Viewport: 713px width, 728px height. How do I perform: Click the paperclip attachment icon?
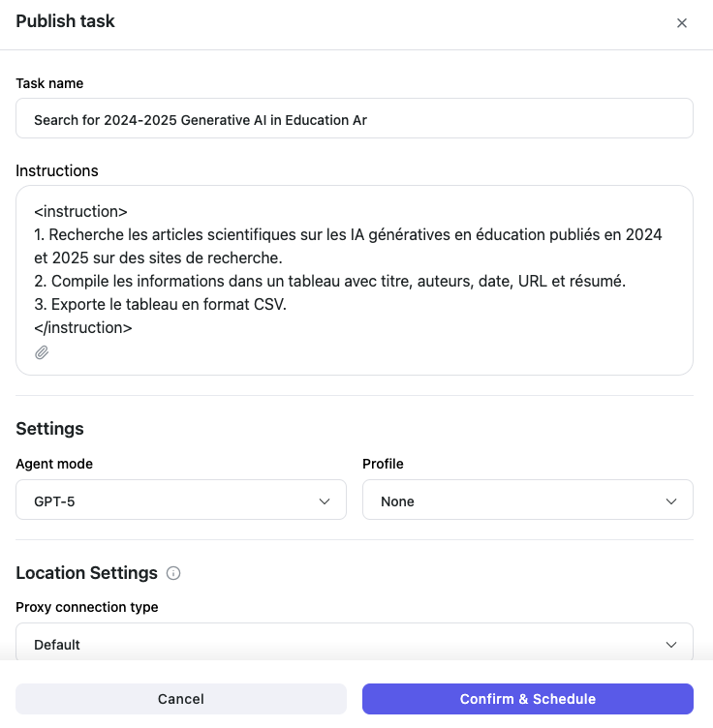pos(42,352)
